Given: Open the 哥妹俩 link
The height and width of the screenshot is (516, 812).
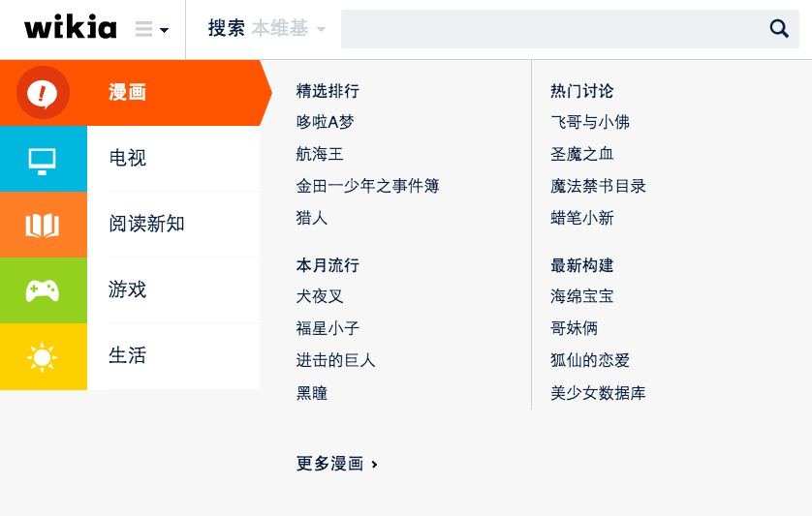Looking at the screenshot, I should point(574,328).
